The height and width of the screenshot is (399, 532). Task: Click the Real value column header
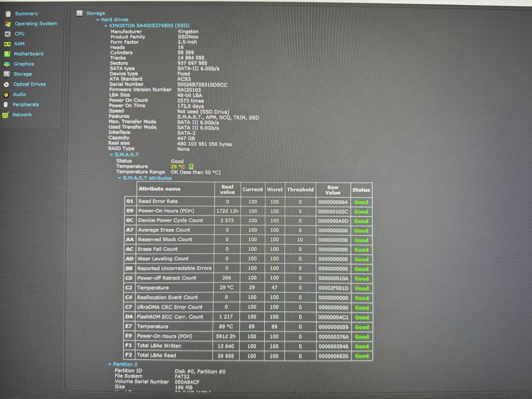coord(228,189)
